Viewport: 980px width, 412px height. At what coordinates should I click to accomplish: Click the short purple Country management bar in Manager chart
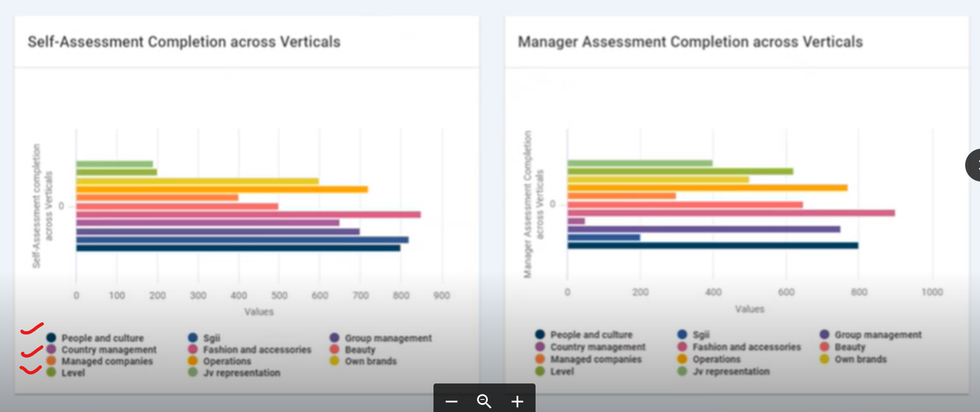(x=576, y=221)
